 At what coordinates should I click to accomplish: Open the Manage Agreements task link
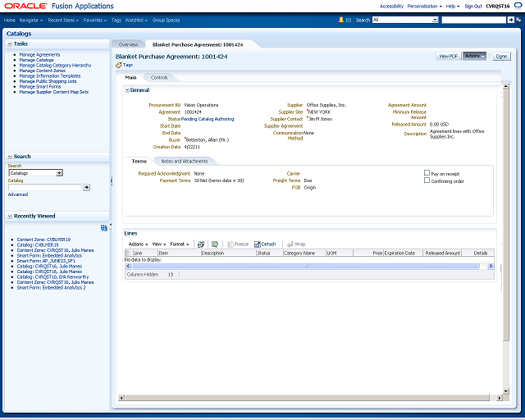[39, 55]
